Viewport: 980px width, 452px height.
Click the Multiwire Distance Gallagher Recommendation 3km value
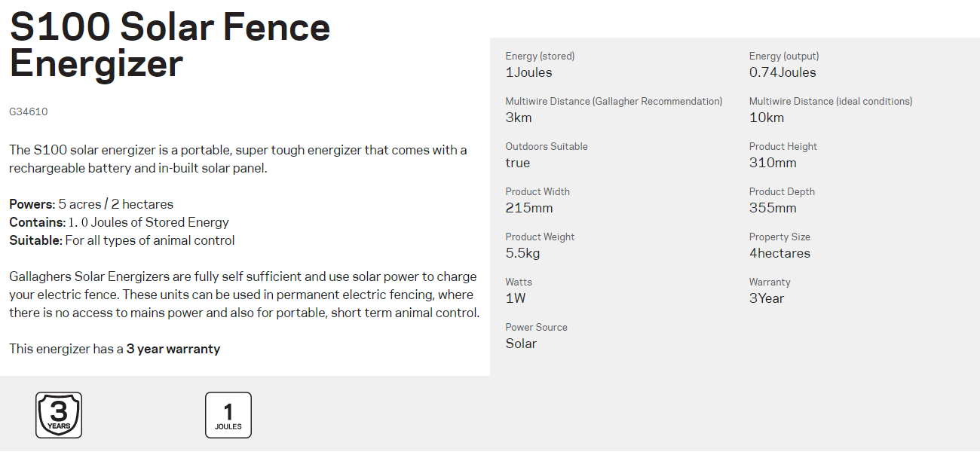(519, 118)
